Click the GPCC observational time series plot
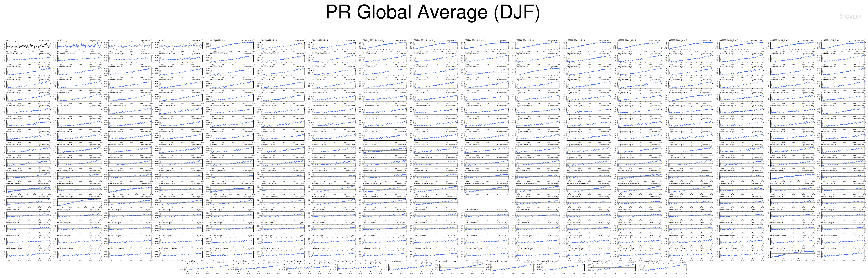This screenshot has width=868, height=278. point(28,45)
